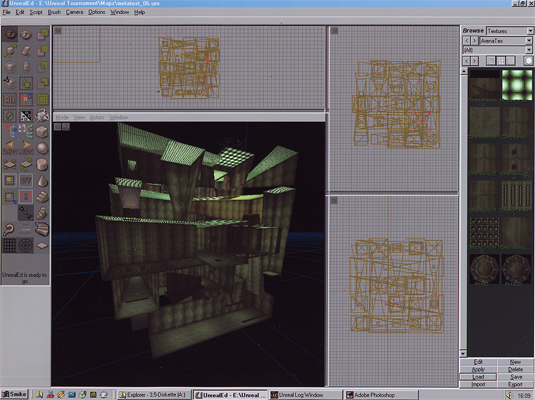Open the Help menu
535x400 pixels.
(x=139, y=12)
